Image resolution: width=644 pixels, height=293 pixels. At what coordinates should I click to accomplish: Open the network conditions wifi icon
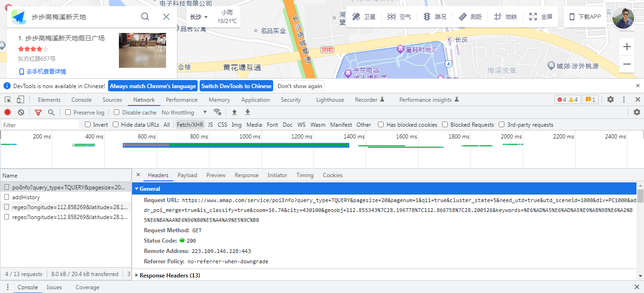pos(217,112)
